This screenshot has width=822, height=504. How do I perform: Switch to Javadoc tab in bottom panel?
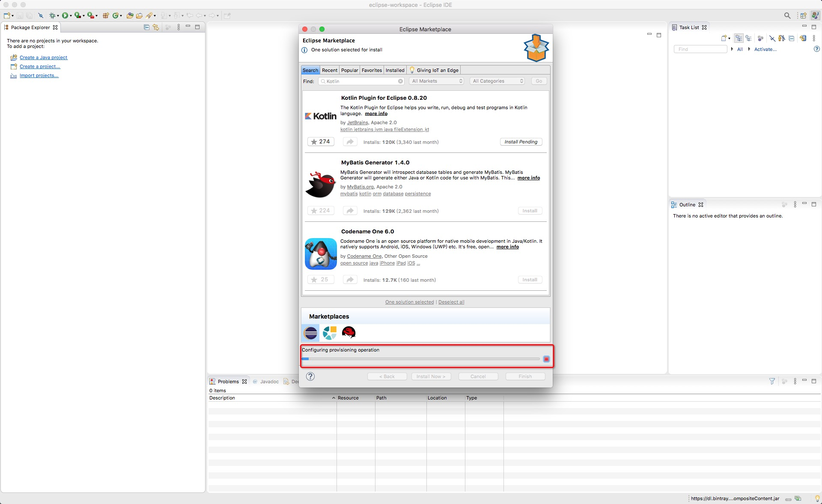(266, 382)
